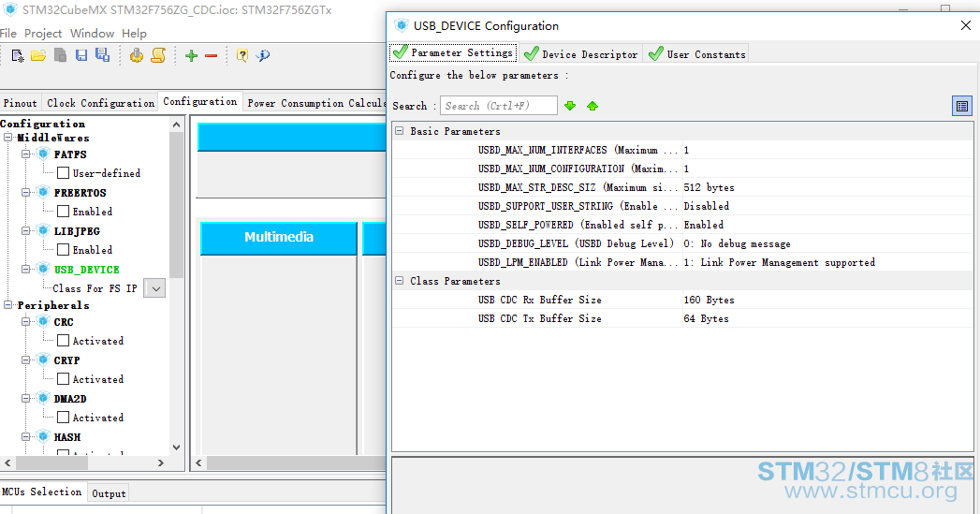Viewport: 980px width, 514px height.
Task: Enable the FREERTOS checkbox
Action: (x=63, y=212)
